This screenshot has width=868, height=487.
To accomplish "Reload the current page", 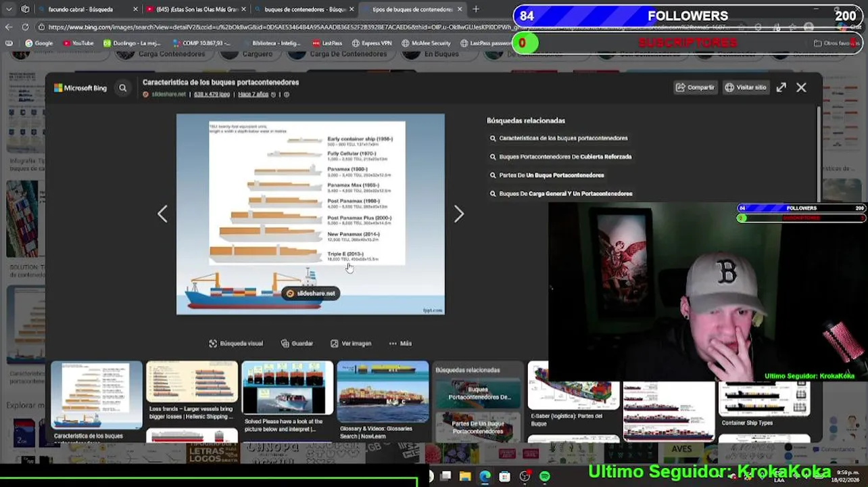I will pyautogui.click(x=25, y=27).
